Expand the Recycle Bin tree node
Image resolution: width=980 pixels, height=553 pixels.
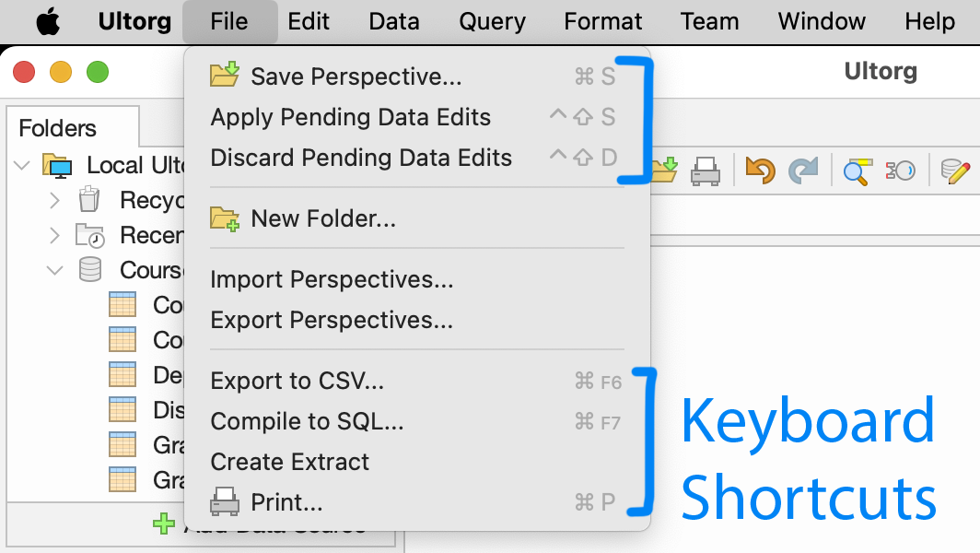tap(55, 200)
